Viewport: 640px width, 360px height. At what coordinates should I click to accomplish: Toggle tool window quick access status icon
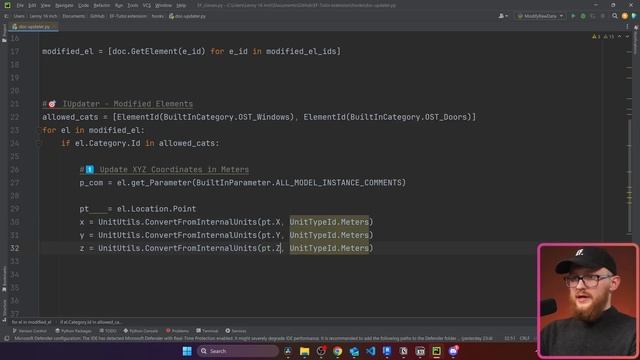(7, 338)
